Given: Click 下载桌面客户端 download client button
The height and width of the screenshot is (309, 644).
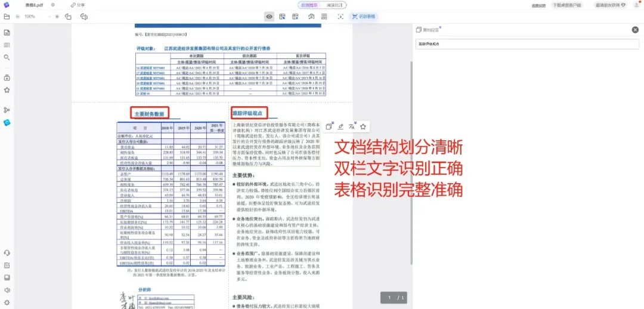Looking at the screenshot, I should click(x=566, y=5).
